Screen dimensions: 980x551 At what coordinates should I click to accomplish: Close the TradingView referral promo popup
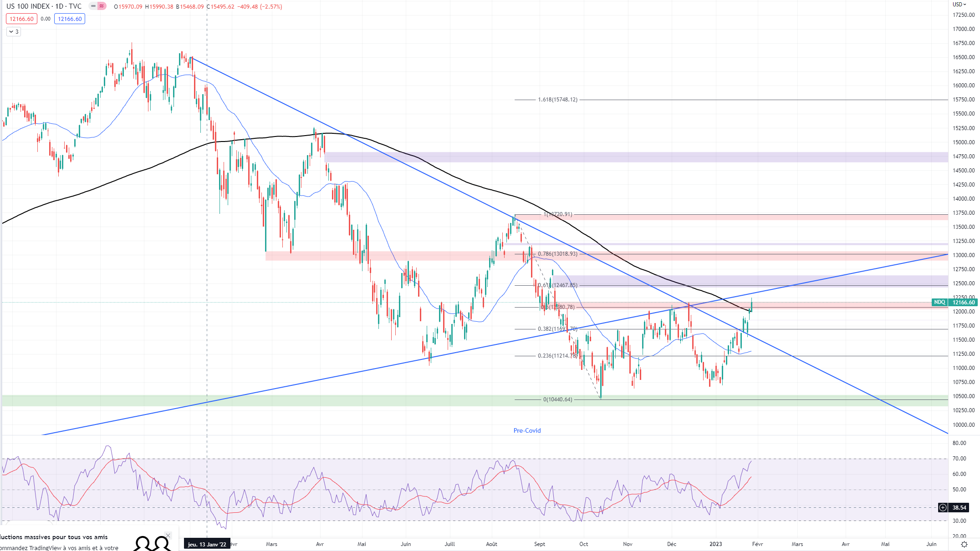pos(168,536)
